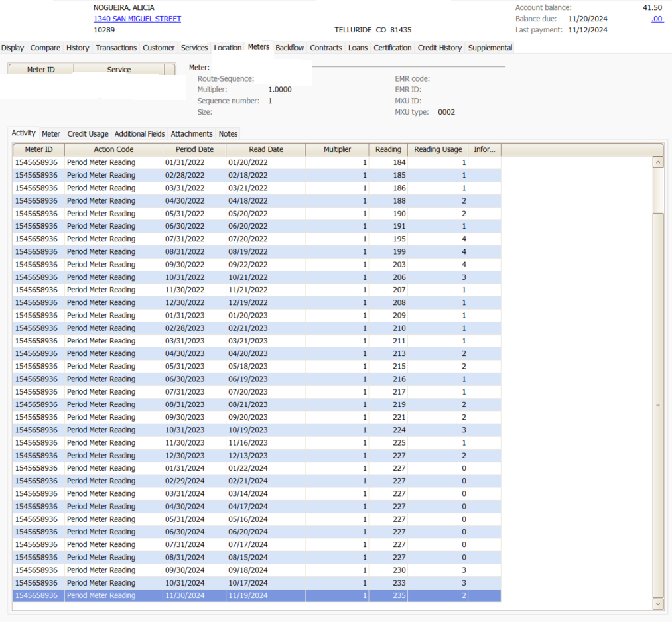This screenshot has height=622, width=672.
Task: Open the Meter sub-tab
Action: pyautogui.click(x=51, y=134)
